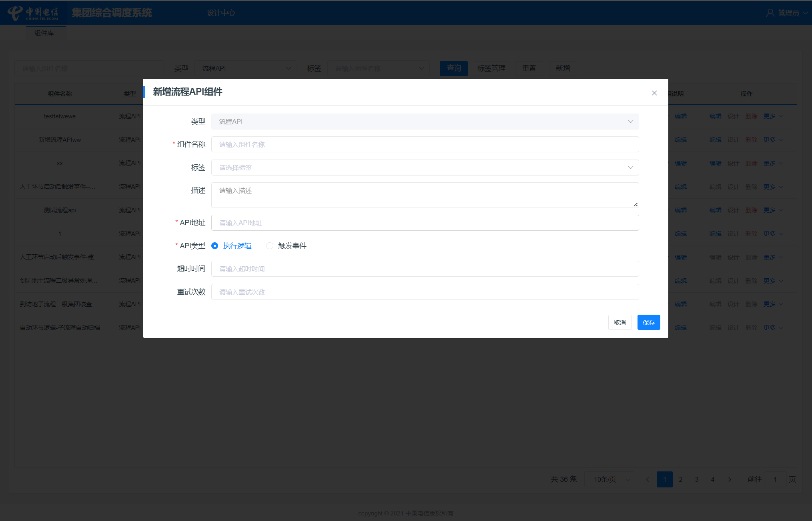812x521 pixels.
Task: Click the 管理员 user avatar icon
Action: (770, 13)
